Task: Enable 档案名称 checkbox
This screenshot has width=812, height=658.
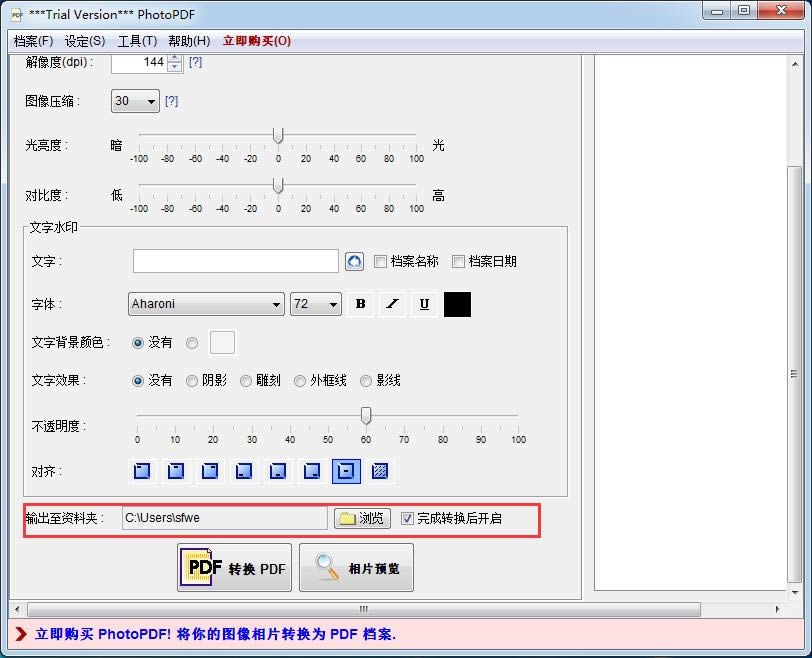Action: point(380,261)
